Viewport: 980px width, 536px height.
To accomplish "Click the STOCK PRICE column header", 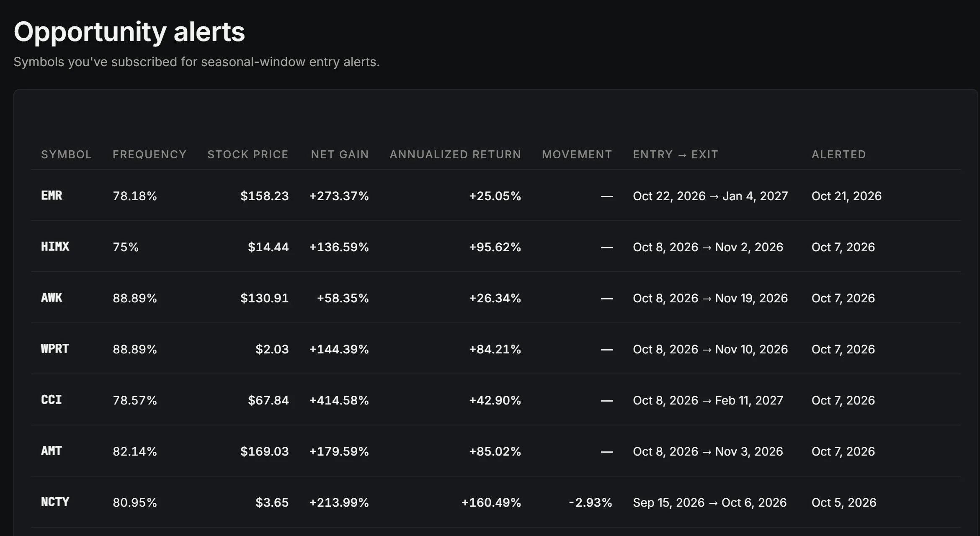I will [x=248, y=155].
